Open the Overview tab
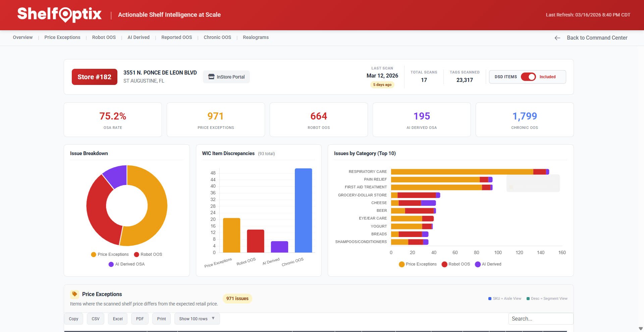Screen dimensions: 644x332 (x=23, y=37)
